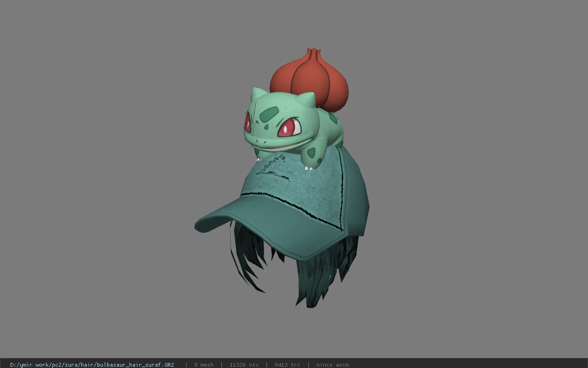This screenshot has height=368, width=588.
Task: Click the '9413 tri' triangle count
Action: tap(287, 365)
